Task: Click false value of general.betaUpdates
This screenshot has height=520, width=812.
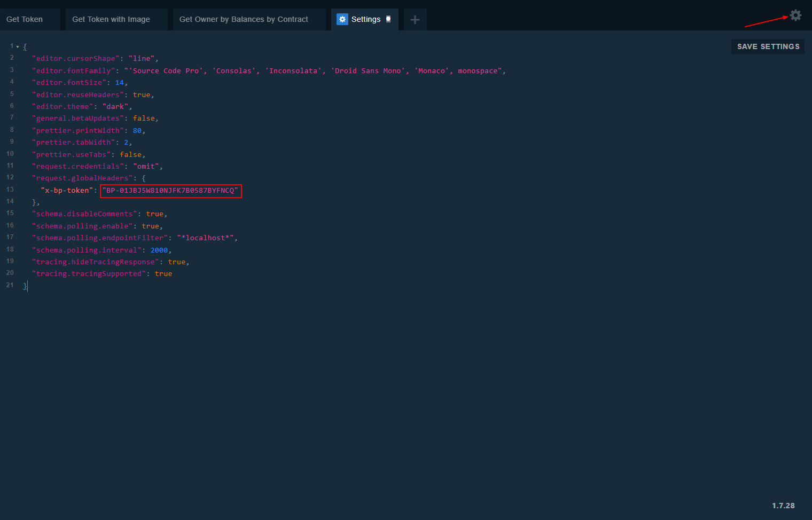Action: pos(144,119)
